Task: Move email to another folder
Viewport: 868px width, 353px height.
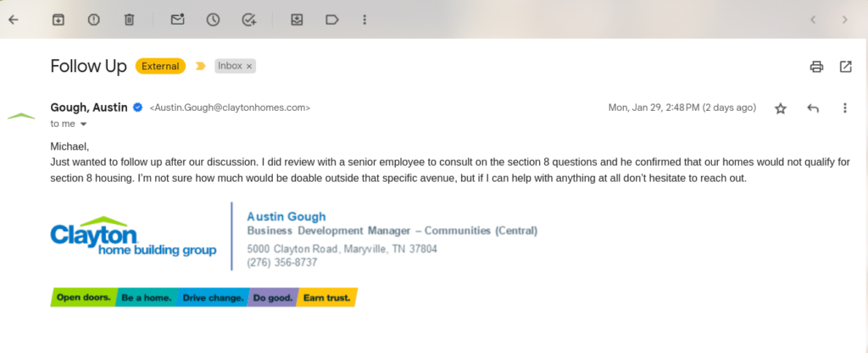Action: point(298,19)
